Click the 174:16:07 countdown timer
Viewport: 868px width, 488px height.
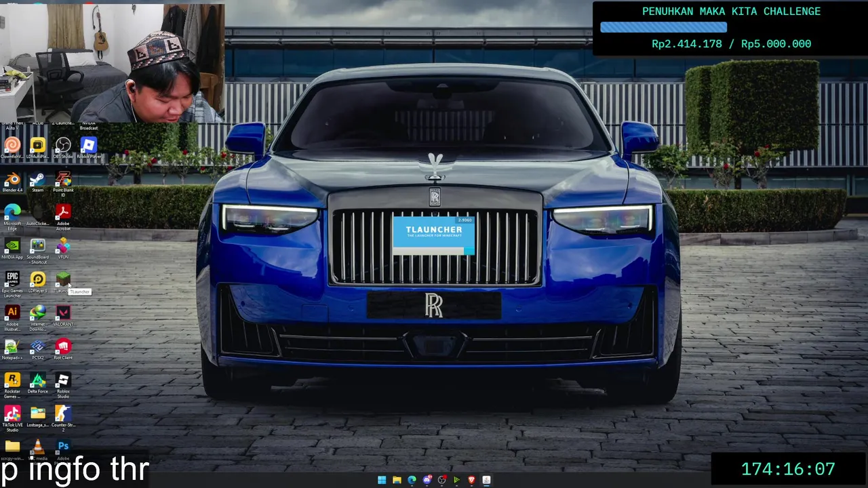[788, 469]
